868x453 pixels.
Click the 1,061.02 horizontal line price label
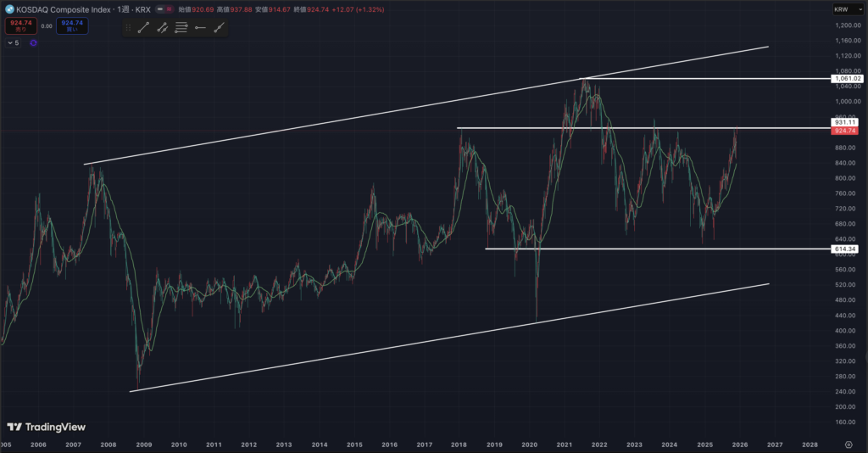(x=848, y=78)
